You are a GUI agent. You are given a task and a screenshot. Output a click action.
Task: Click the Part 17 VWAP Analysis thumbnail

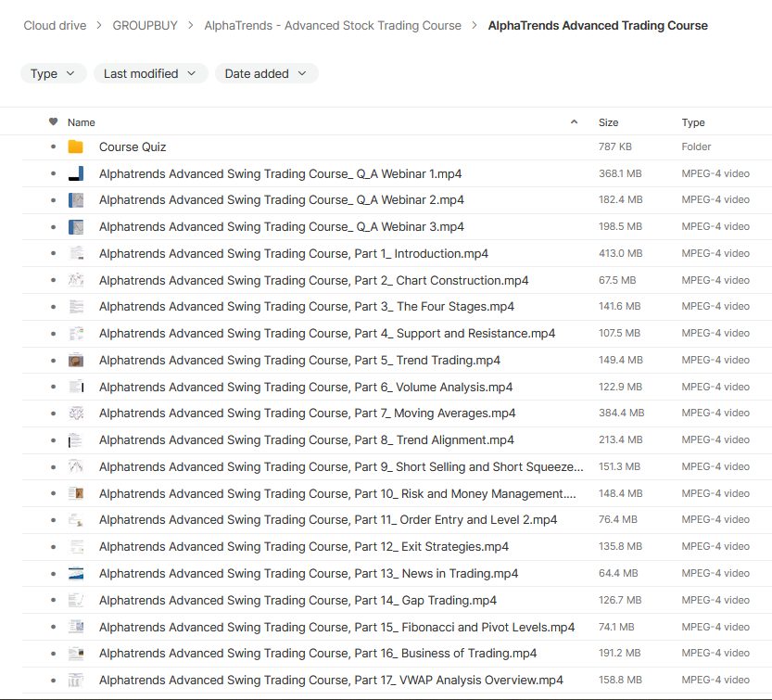click(75, 680)
